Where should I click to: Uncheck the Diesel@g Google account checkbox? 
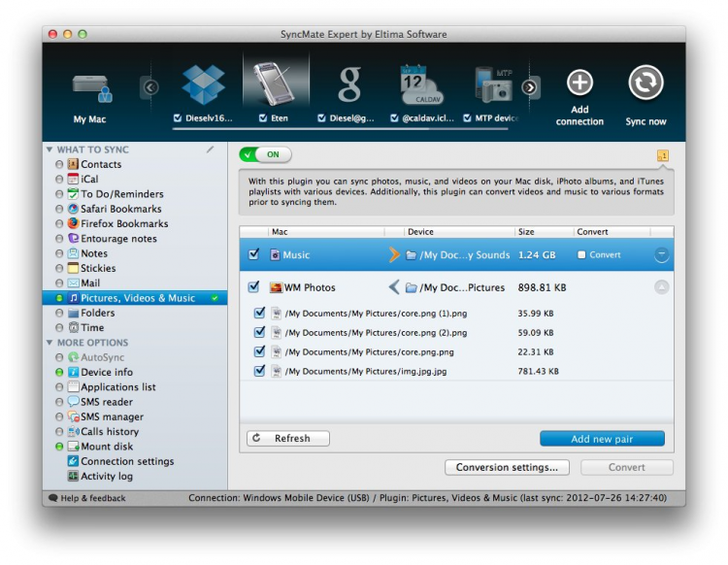pyautogui.click(x=321, y=117)
